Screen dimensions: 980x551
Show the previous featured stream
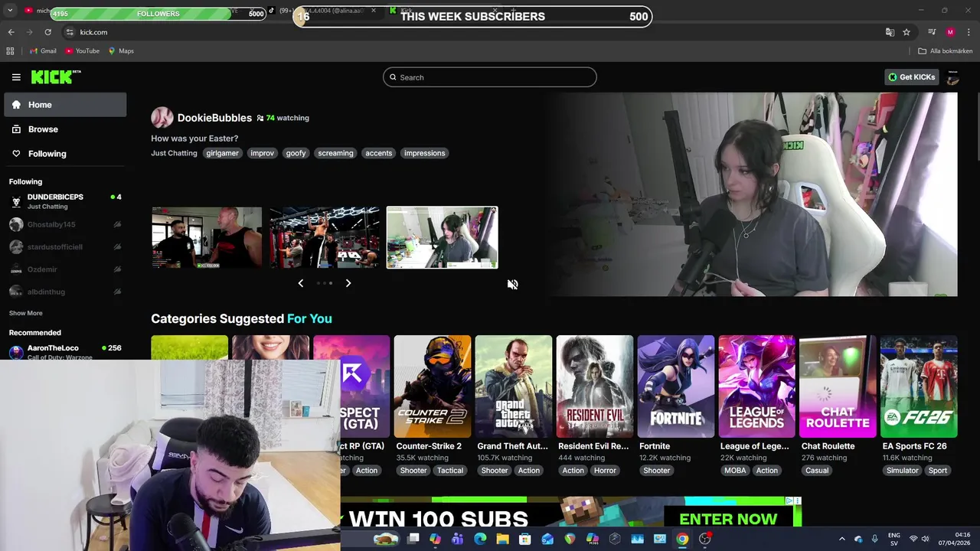pos(300,283)
